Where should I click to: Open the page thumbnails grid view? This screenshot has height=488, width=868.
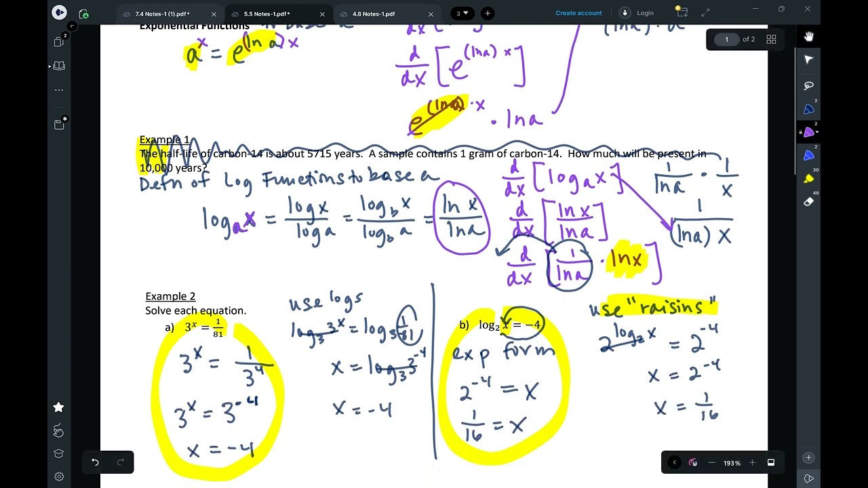coord(771,39)
